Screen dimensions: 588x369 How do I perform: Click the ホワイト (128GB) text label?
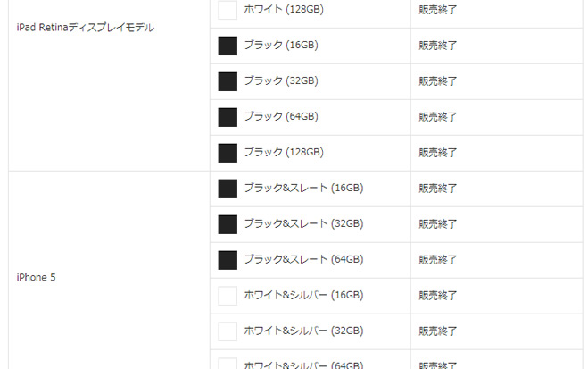[284, 10]
